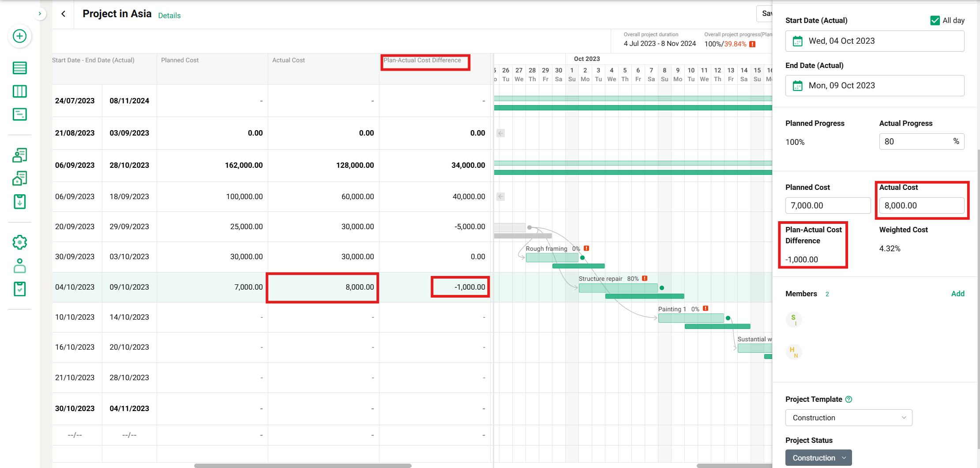Open member avatar with initials HN
980x468 pixels.
click(794, 351)
